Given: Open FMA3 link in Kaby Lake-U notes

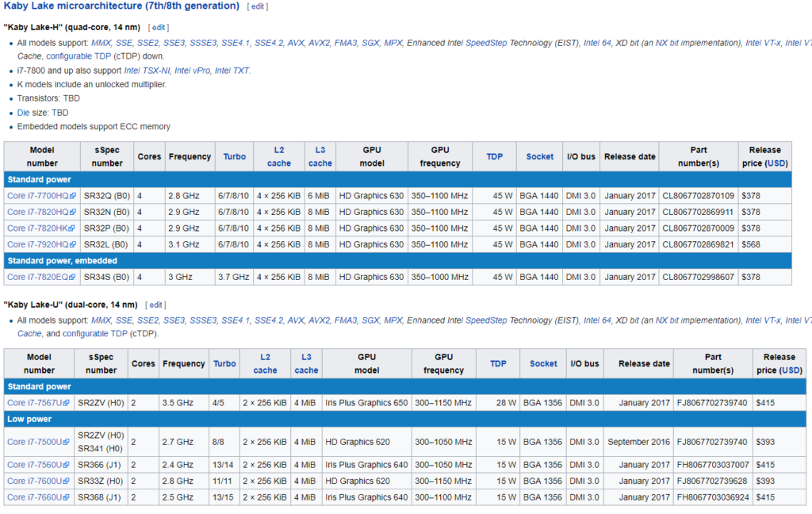Looking at the screenshot, I should click(x=346, y=320).
